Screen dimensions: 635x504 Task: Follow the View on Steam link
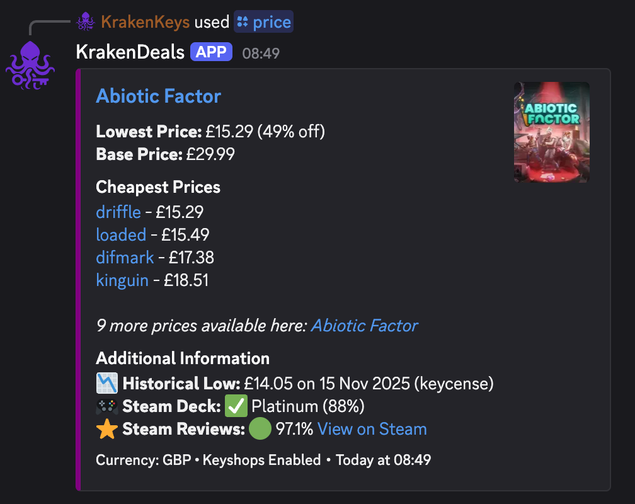click(372, 429)
